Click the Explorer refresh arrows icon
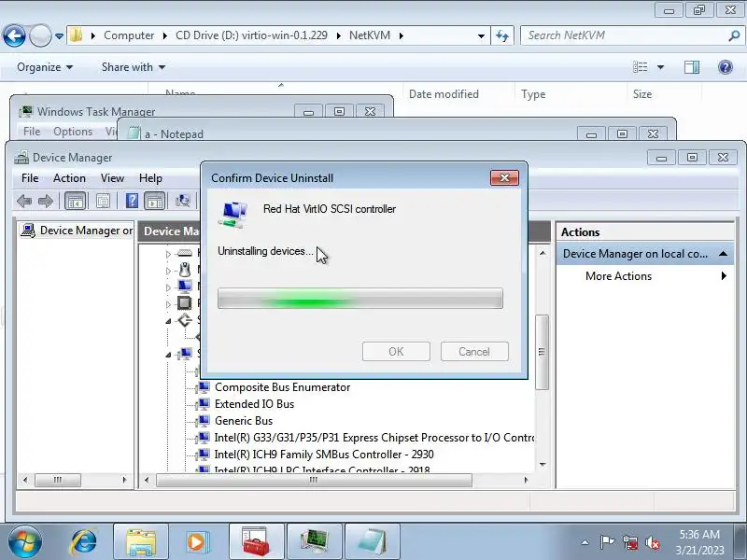The width and height of the screenshot is (747, 560). pos(502,35)
